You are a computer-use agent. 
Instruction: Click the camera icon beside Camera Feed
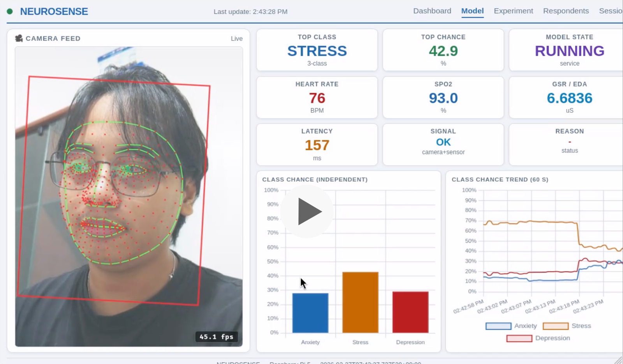[x=19, y=38]
